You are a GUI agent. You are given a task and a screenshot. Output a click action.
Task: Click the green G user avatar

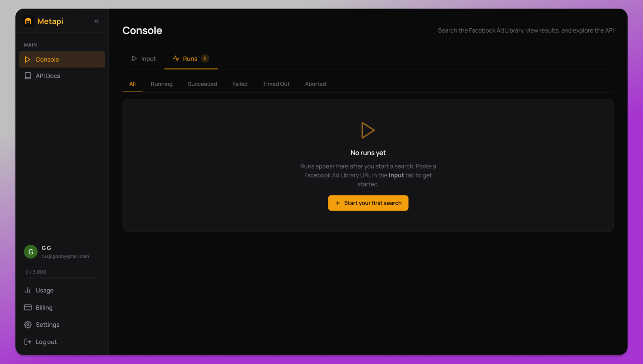30,252
